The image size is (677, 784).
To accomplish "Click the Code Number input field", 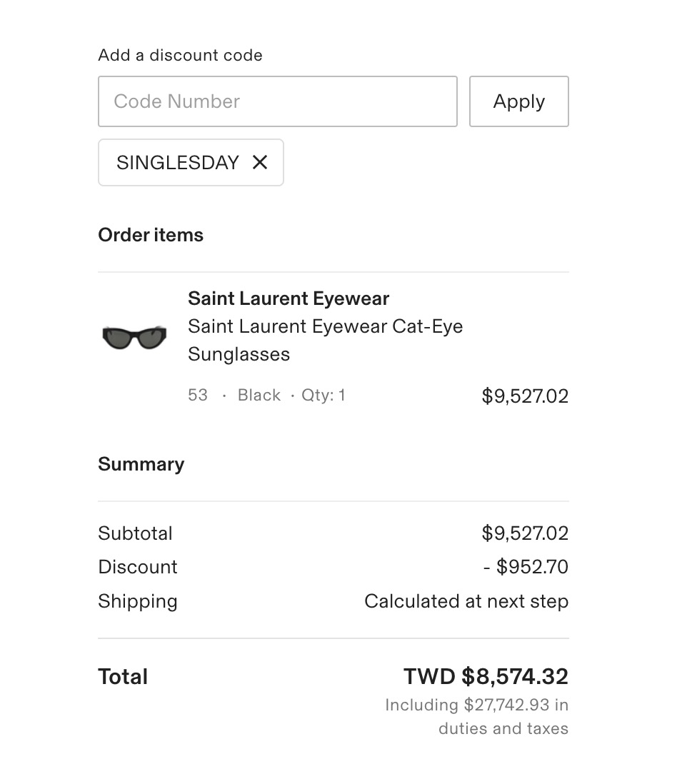I will click(x=277, y=101).
